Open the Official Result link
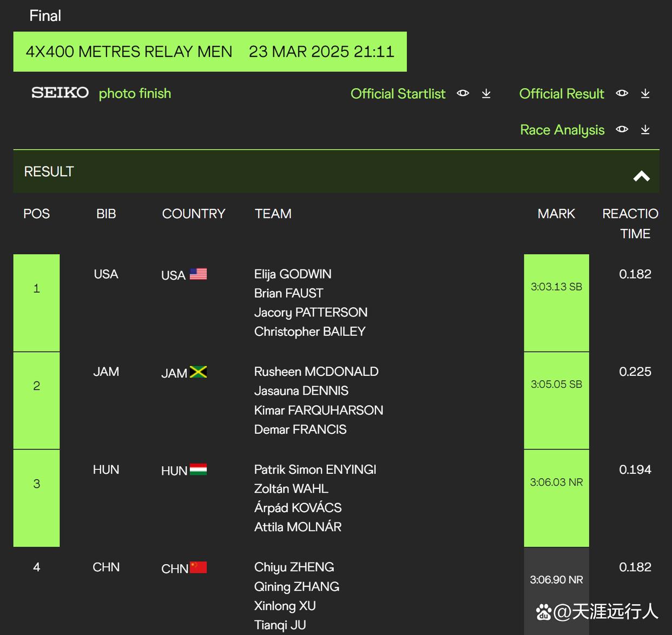The image size is (672, 635). click(562, 94)
